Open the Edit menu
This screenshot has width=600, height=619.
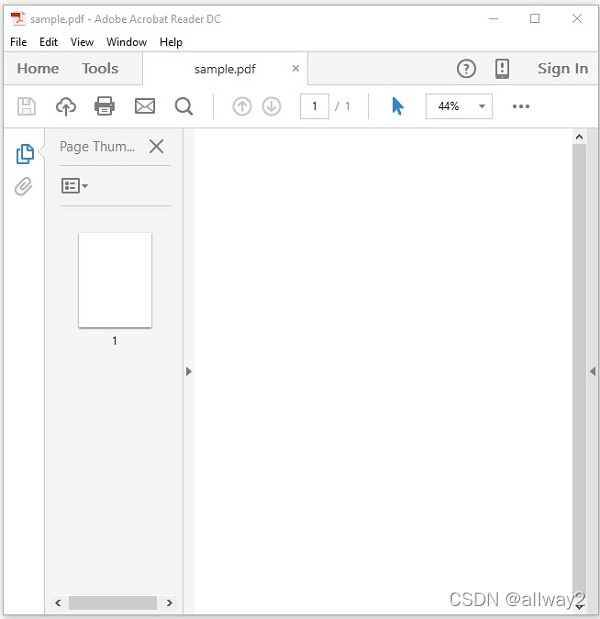point(49,42)
